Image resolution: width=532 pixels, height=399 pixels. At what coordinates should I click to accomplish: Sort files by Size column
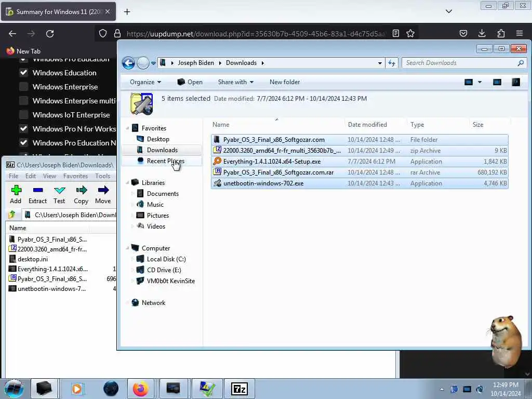[478, 125]
